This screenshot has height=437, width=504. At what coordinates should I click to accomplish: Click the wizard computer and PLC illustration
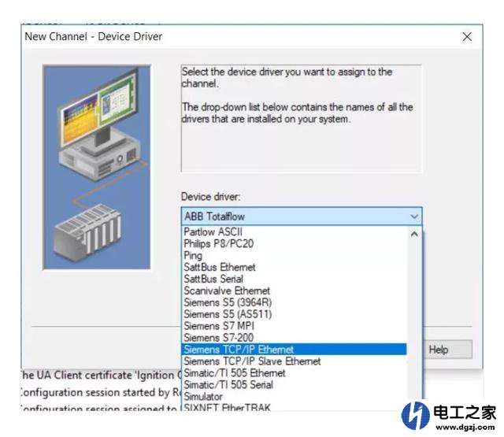[97, 167]
